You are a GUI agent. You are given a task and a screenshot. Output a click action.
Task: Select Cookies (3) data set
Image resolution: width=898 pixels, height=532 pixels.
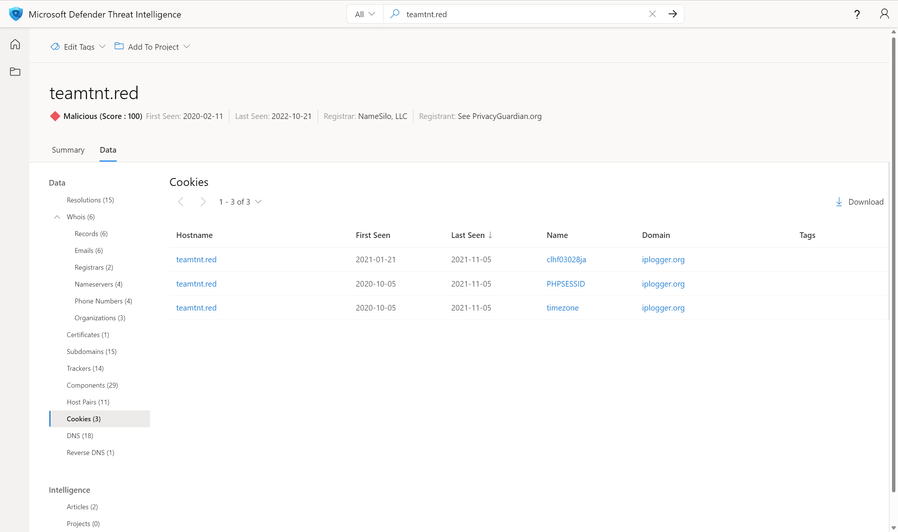point(100,419)
